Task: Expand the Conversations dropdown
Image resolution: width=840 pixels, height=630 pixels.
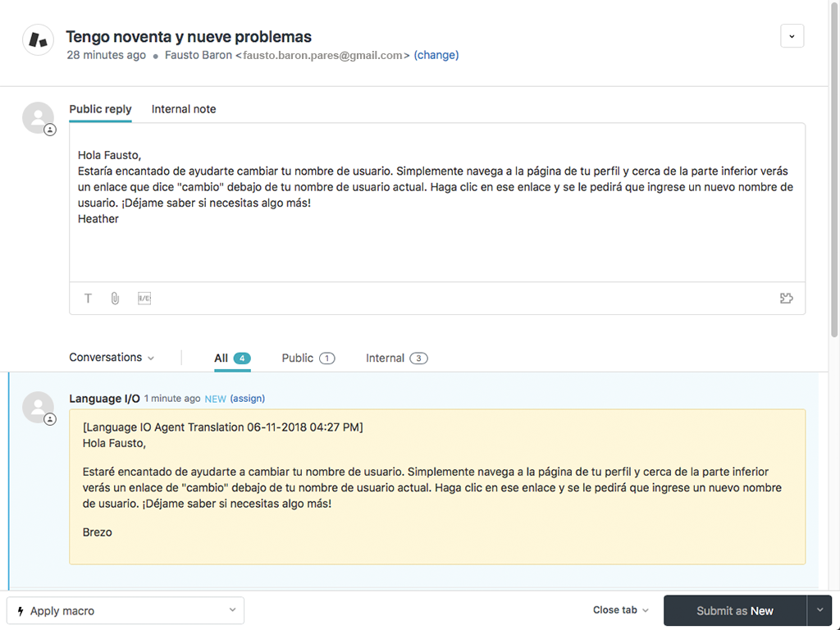Action: (112, 358)
